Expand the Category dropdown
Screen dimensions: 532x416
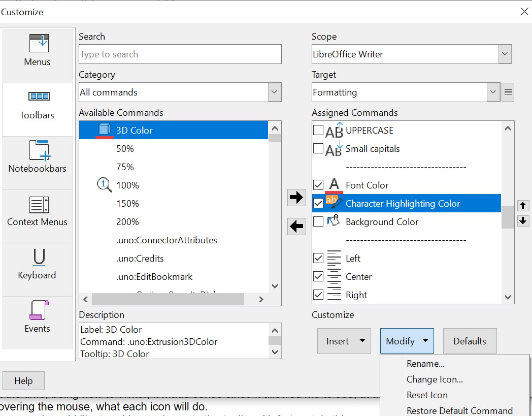274,92
